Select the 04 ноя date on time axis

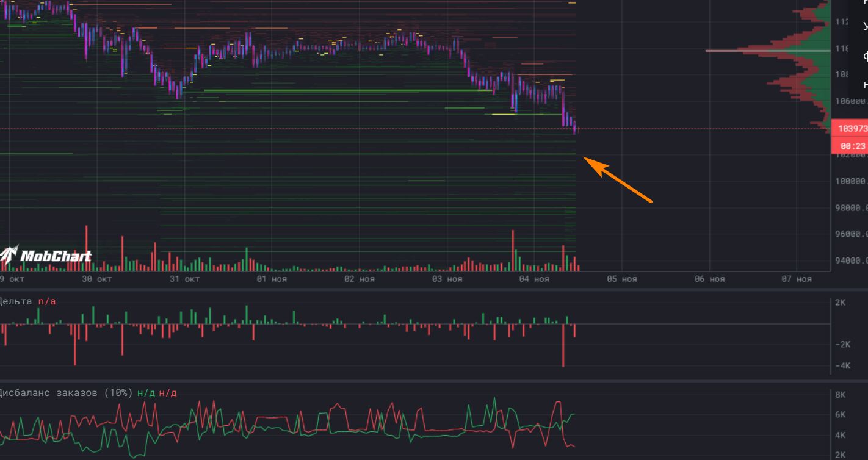pyautogui.click(x=533, y=279)
